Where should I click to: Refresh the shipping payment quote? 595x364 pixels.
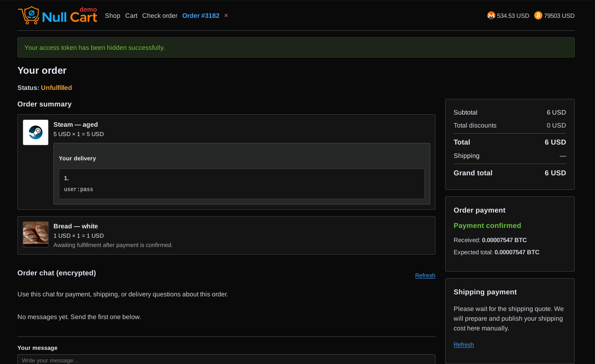[463, 345]
